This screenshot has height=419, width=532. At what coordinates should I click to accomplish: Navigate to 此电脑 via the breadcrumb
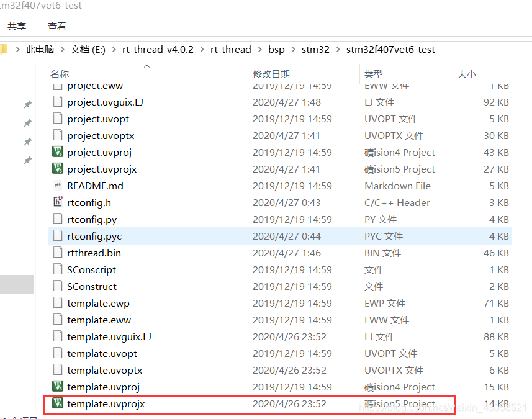(40, 49)
